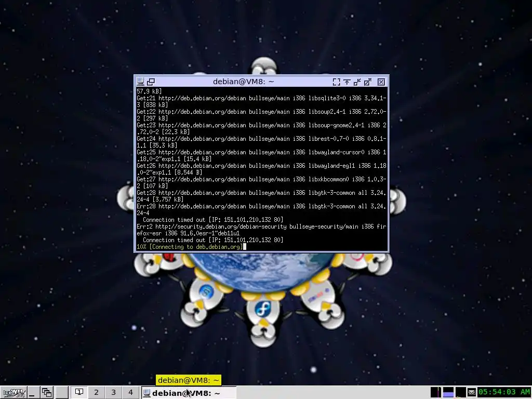This screenshot has width=532, height=399.
Task: Roll up the terminal window
Action: click(x=347, y=82)
